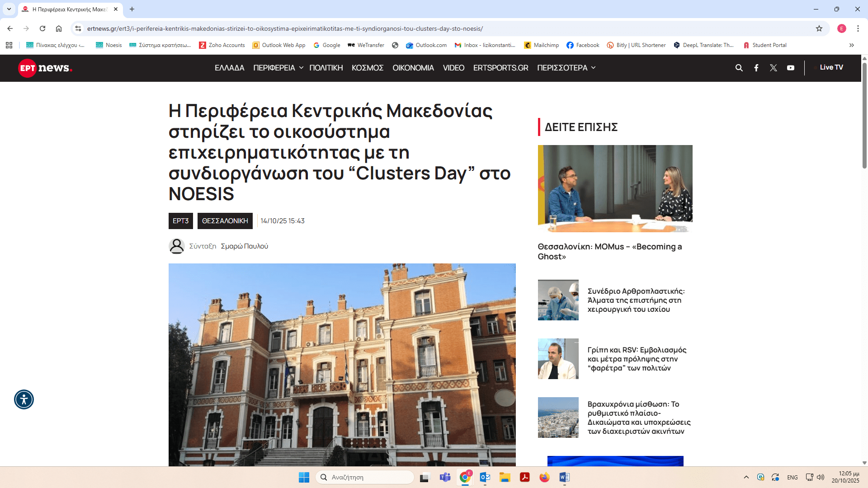Open Chrome profile avatar

tap(841, 28)
